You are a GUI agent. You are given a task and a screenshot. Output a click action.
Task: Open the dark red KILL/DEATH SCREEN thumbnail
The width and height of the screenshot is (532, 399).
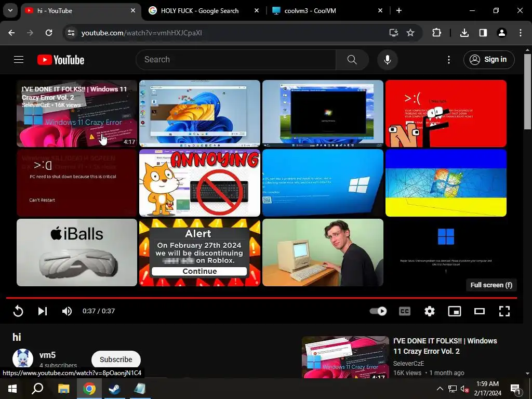77,183
